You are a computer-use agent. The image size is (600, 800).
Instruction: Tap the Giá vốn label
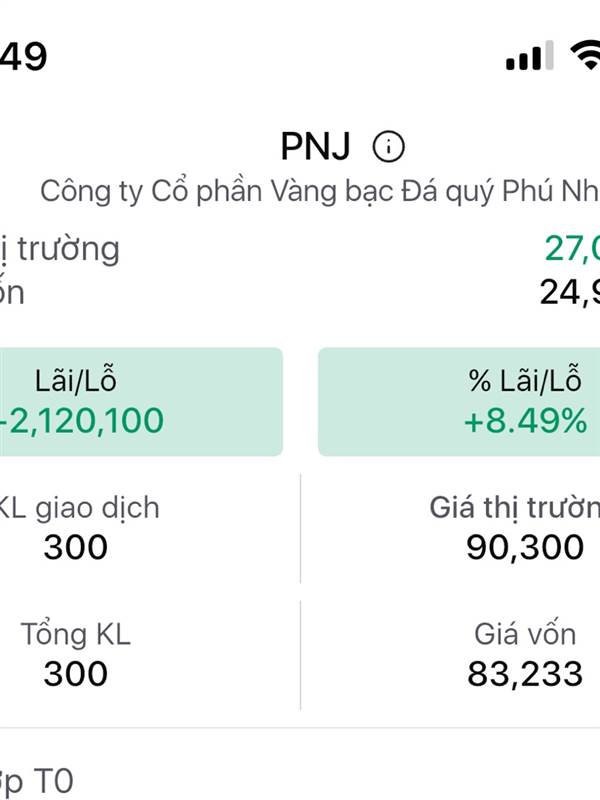pos(525,635)
